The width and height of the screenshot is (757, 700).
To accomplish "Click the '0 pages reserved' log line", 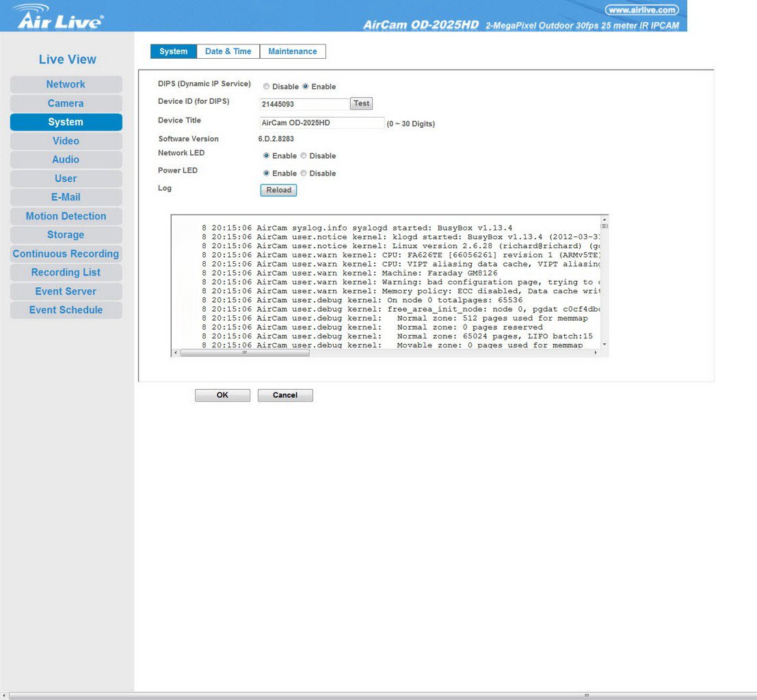I will pos(372,327).
